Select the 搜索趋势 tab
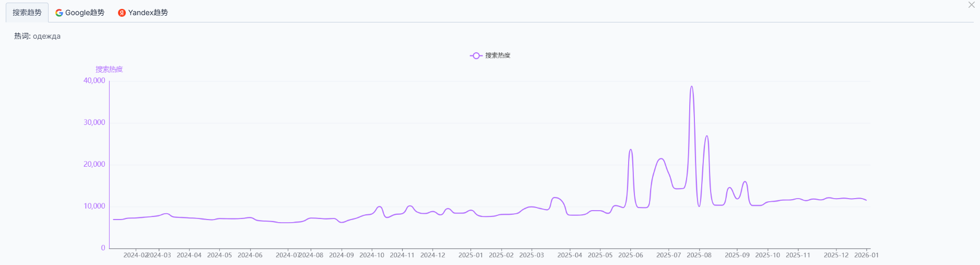Image resolution: width=980 pixels, height=265 pixels. tap(27, 13)
